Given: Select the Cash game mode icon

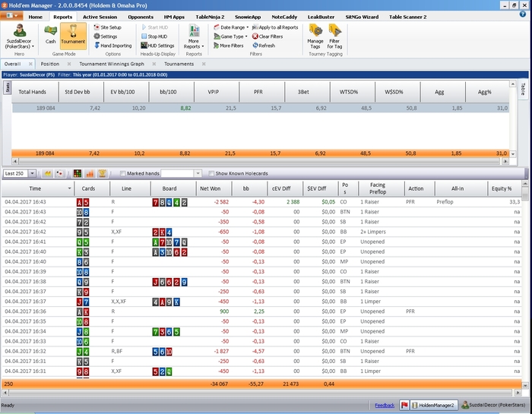Looking at the screenshot, I should [x=51, y=35].
